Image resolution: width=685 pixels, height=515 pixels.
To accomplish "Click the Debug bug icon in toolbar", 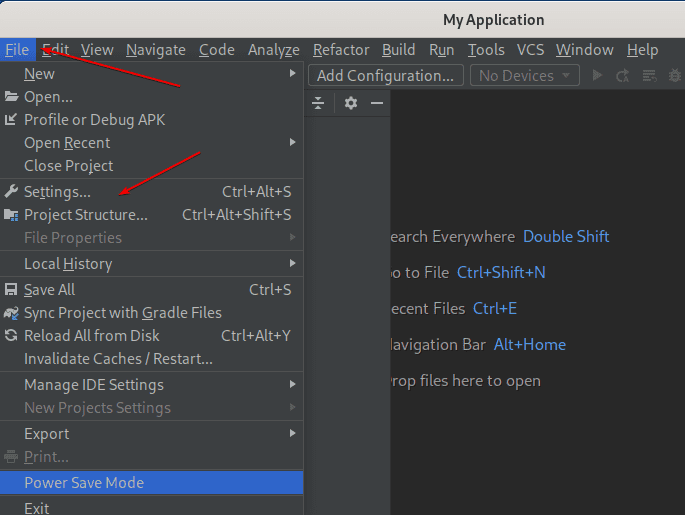I will pos(675,76).
